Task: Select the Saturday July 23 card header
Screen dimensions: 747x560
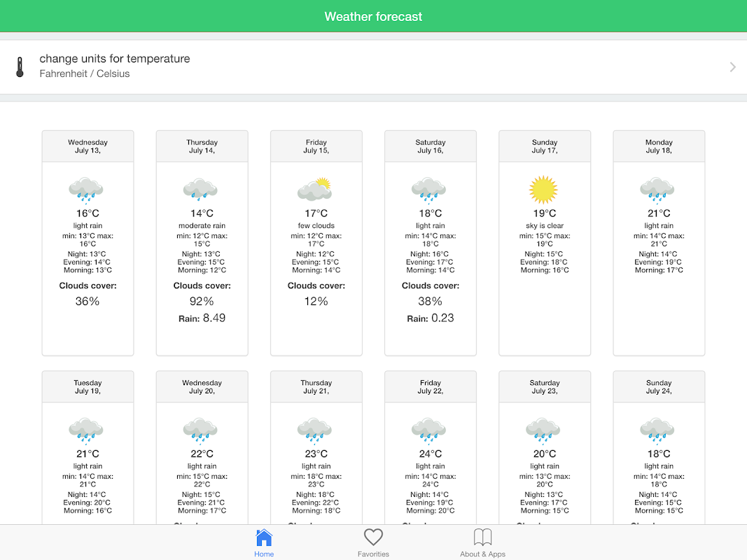Action: tap(545, 386)
